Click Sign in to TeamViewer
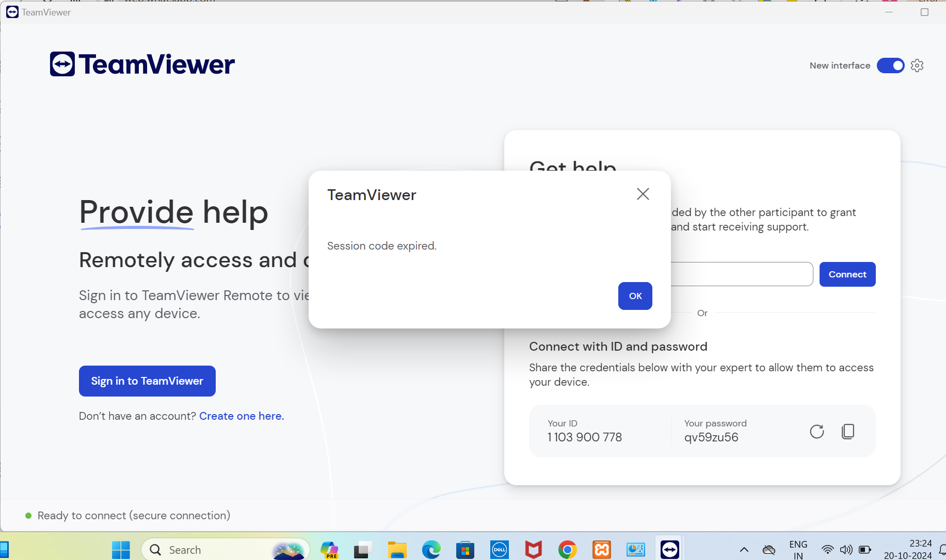This screenshot has width=946, height=560. [147, 381]
